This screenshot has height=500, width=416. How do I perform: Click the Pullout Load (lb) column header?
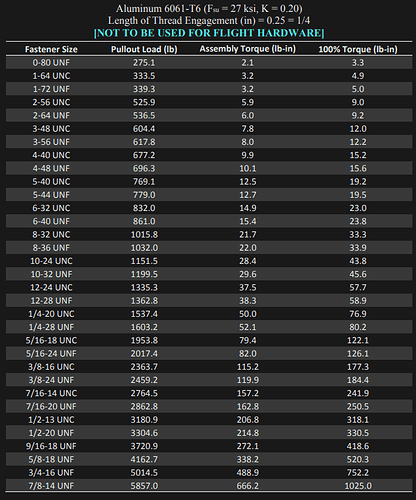point(144,49)
